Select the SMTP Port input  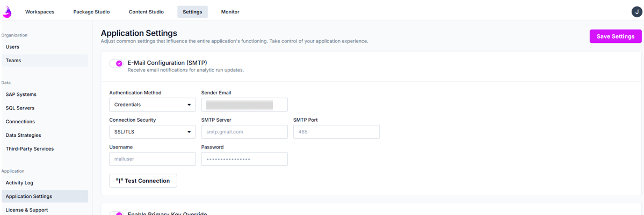tap(336, 132)
